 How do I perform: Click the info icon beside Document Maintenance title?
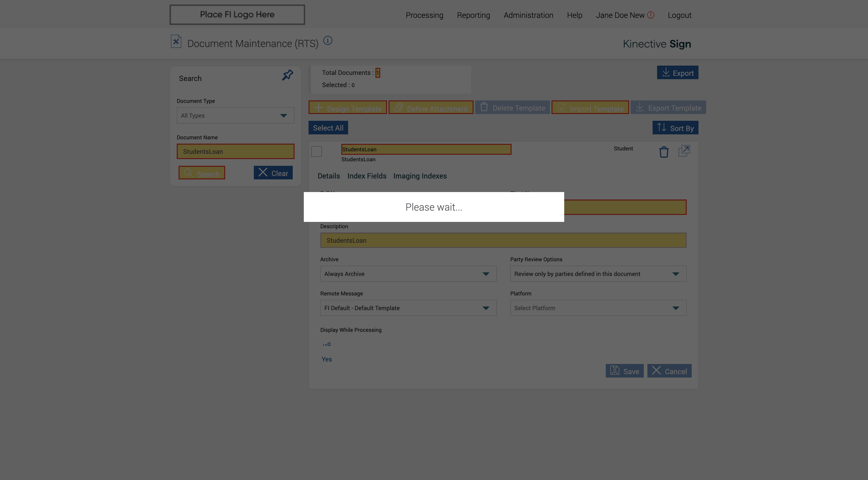(x=328, y=41)
